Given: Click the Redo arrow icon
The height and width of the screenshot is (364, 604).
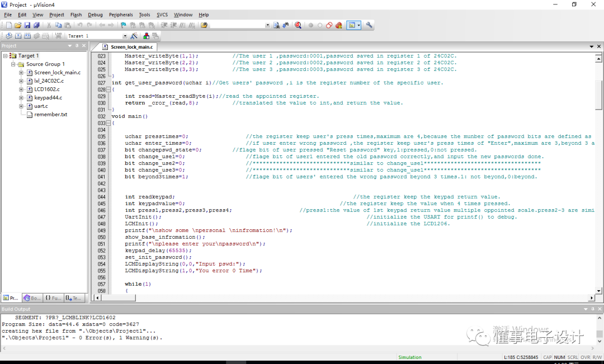Looking at the screenshot, I should click(x=89, y=25).
